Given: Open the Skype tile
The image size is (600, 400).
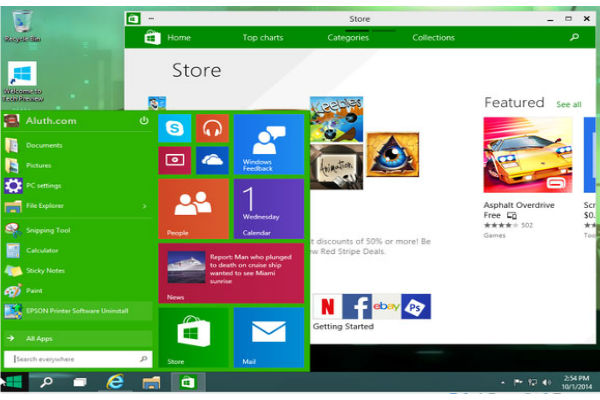Looking at the screenshot, I should (174, 128).
